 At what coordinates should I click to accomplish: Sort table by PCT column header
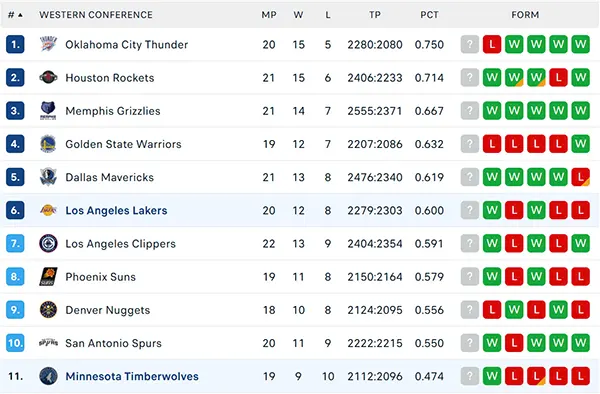click(x=429, y=15)
